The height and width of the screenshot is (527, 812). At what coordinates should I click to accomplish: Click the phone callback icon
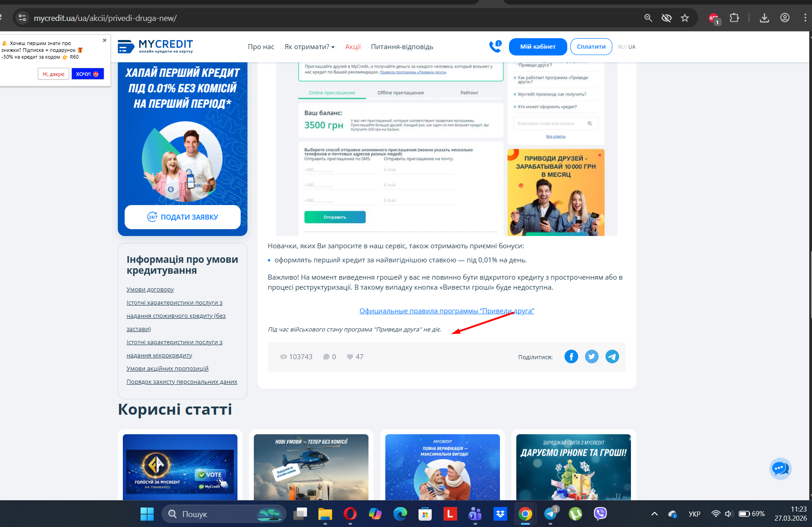point(495,46)
